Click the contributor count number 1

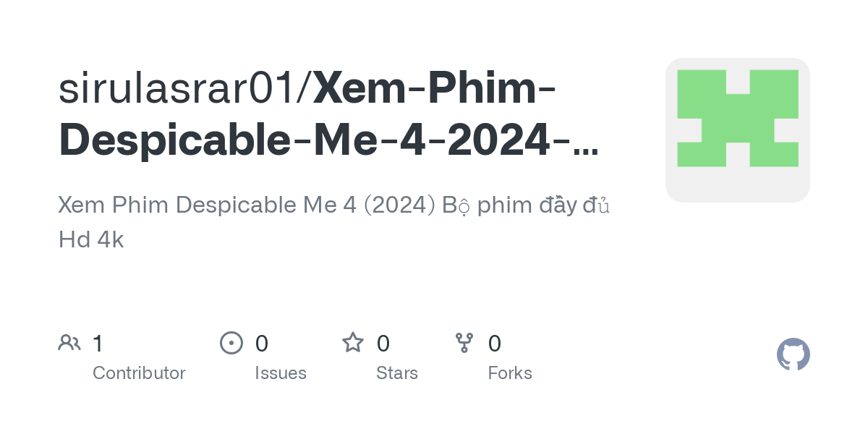[98, 343]
